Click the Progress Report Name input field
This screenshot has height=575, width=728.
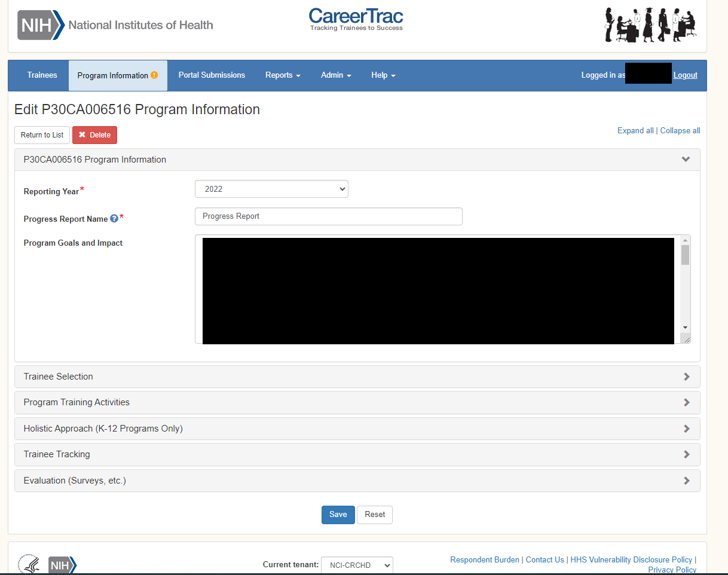click(x=329, y=216)
